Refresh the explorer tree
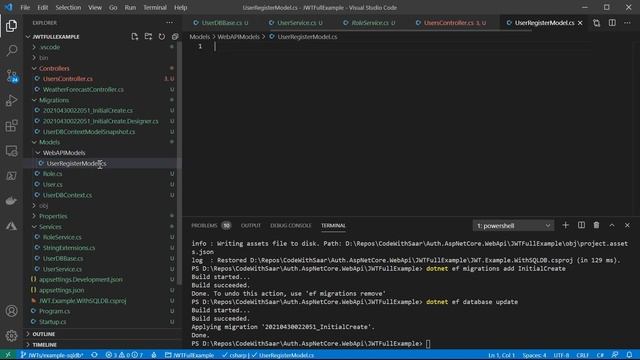Screen dimensions: 640x360 coord(162,37)
